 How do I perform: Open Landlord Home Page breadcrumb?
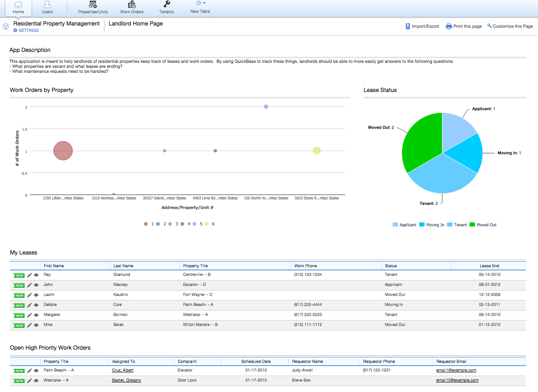(x=136, y=24)
